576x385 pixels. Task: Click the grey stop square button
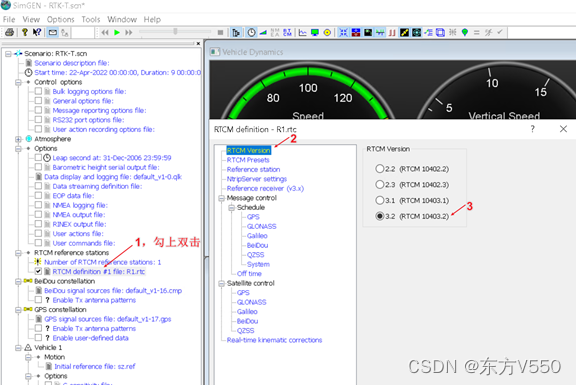[220, 32]
